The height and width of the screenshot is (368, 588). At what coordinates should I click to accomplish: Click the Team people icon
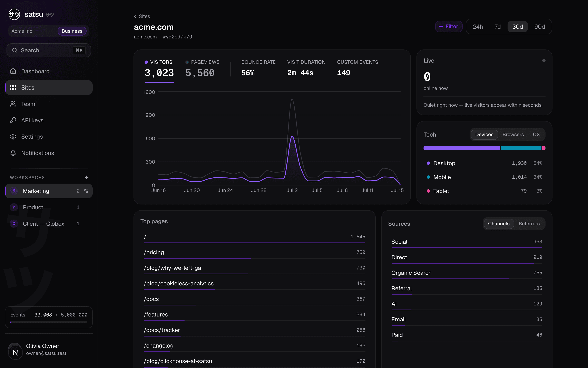(x=13, y=104)
